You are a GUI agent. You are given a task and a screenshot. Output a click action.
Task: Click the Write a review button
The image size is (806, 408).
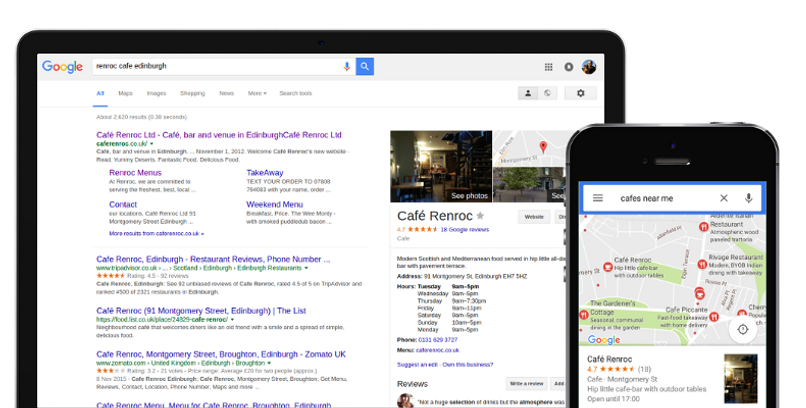point(526,383)
